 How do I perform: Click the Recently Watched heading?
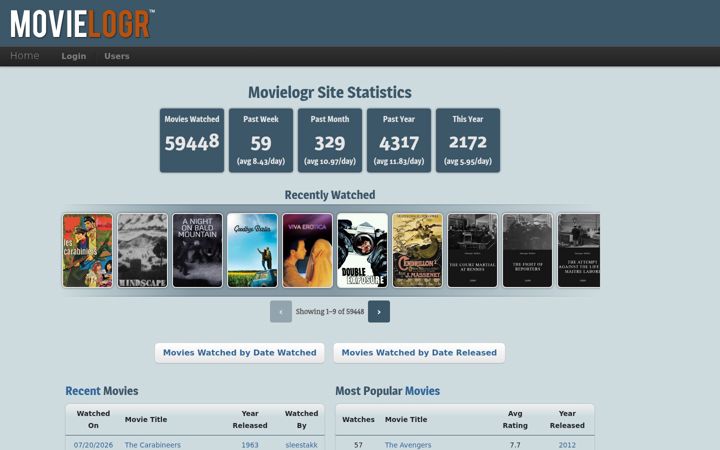tap(330, 195)
